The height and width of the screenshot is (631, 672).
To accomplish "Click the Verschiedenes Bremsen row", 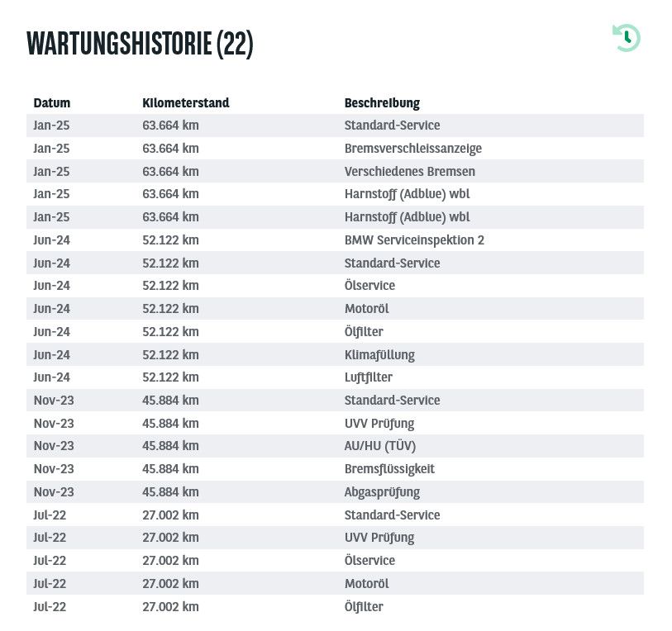I will [335, 171].
